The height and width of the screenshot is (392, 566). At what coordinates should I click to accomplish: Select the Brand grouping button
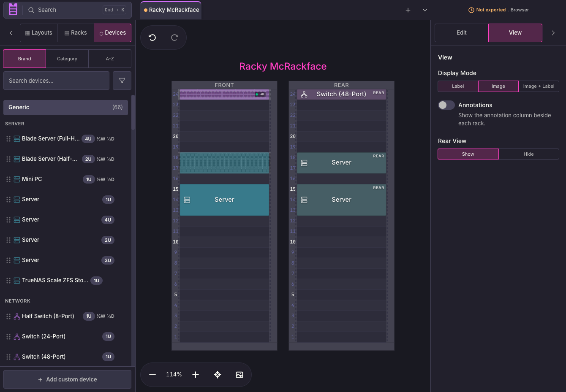point(24,59)
